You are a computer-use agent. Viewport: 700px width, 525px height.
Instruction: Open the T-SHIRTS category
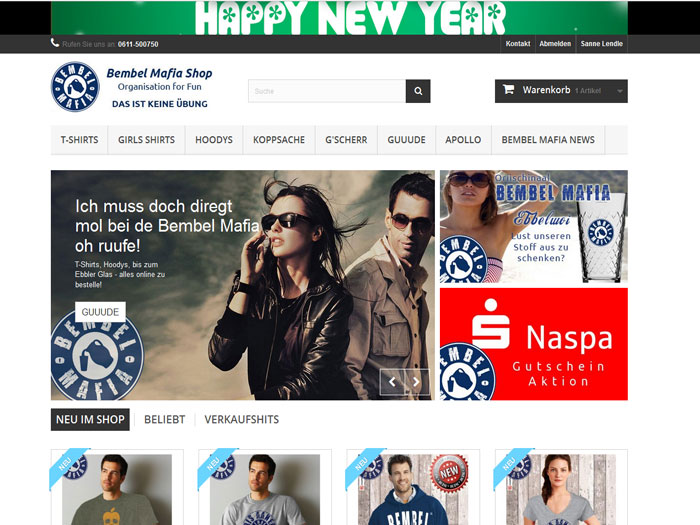tap(79, 140)
